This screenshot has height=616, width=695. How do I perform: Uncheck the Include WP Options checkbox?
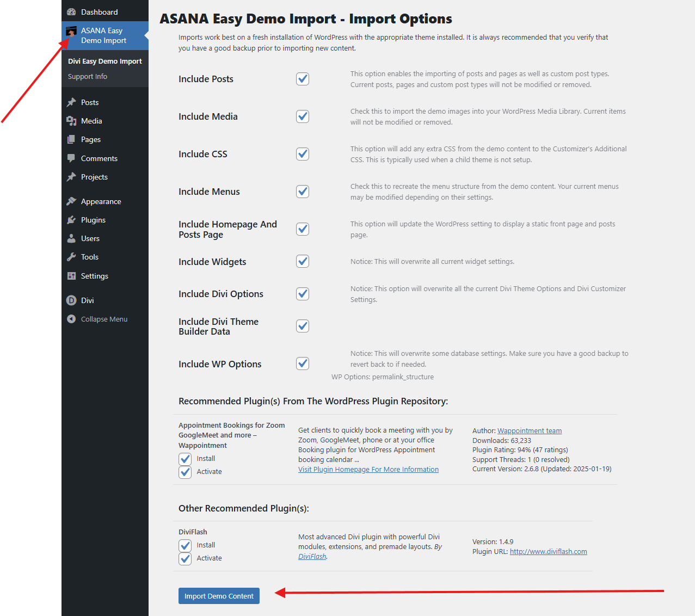[x=303, y=364]
